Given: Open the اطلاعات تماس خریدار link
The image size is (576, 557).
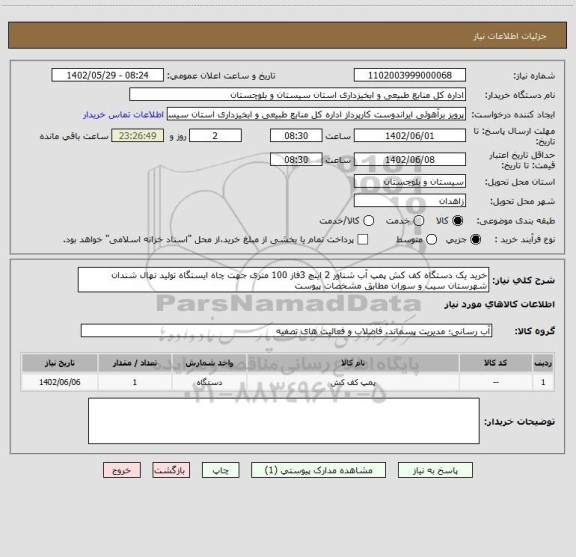Looking at the screenshot, I should 123,115.
